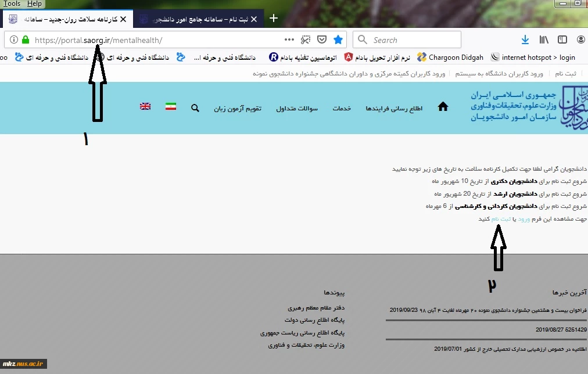Open اطلاع رسانی فرایندها menu
Viewport: 588px width, 374px height.
(x=394, y=108)
